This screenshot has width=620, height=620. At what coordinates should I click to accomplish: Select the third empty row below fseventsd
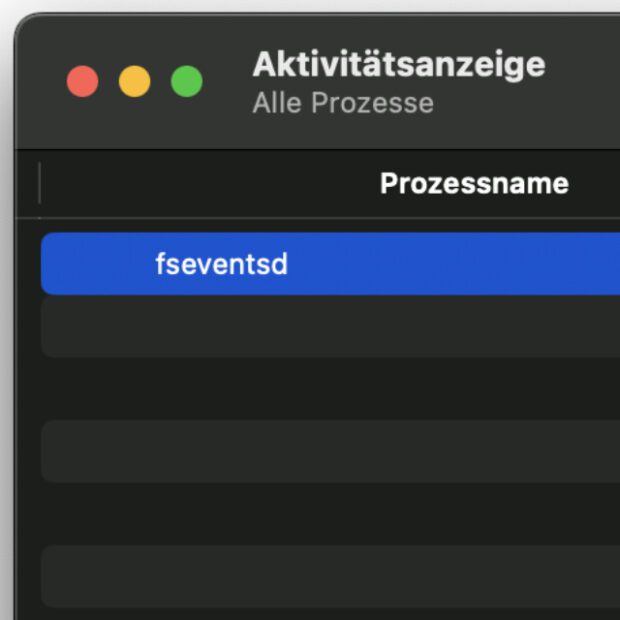330,451
